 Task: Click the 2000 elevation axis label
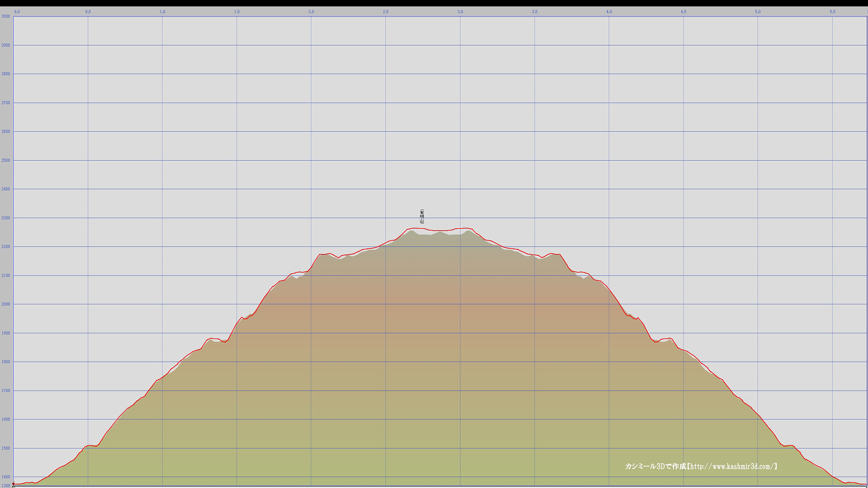click(5, 304)
